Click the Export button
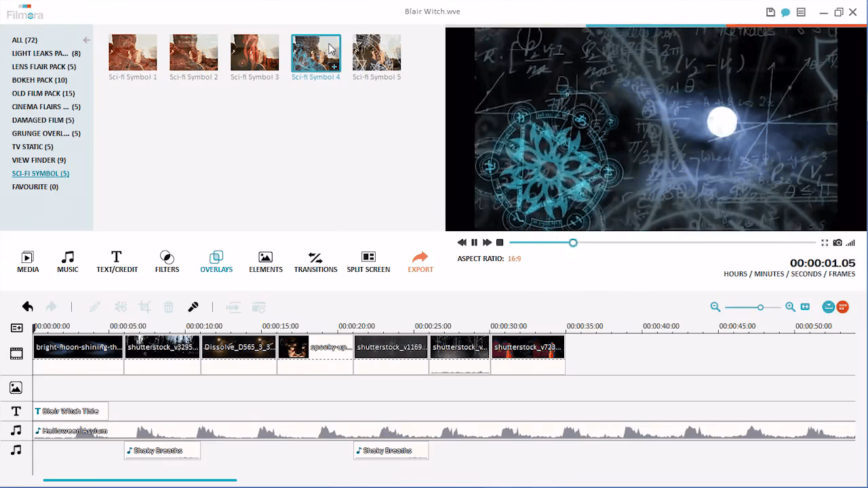The height and width of the screenshot is (488, 868). click(420, 262)
